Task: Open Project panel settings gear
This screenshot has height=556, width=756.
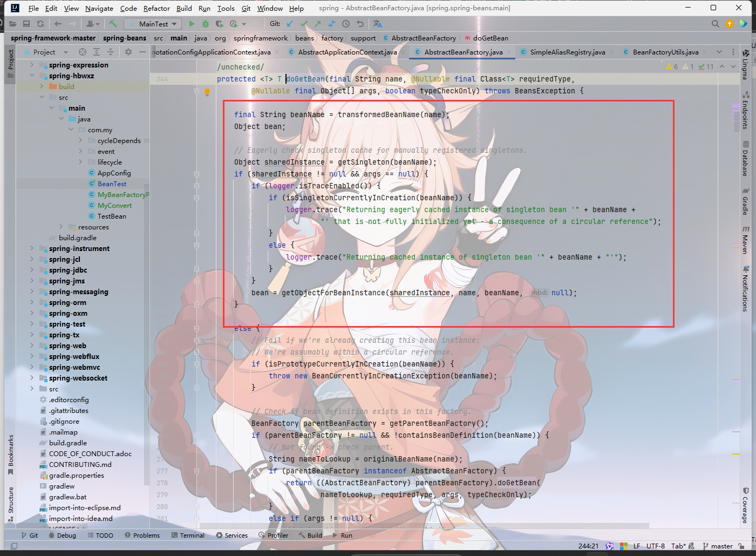Action: tap(128, 52)
